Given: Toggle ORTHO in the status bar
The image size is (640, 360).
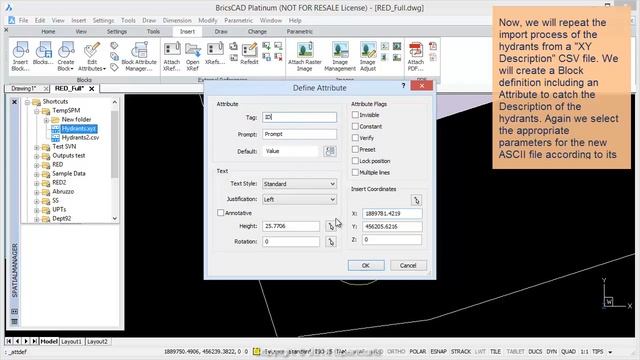Looking at the screenshot, I should pyautogui.click(x=396, y=351).
